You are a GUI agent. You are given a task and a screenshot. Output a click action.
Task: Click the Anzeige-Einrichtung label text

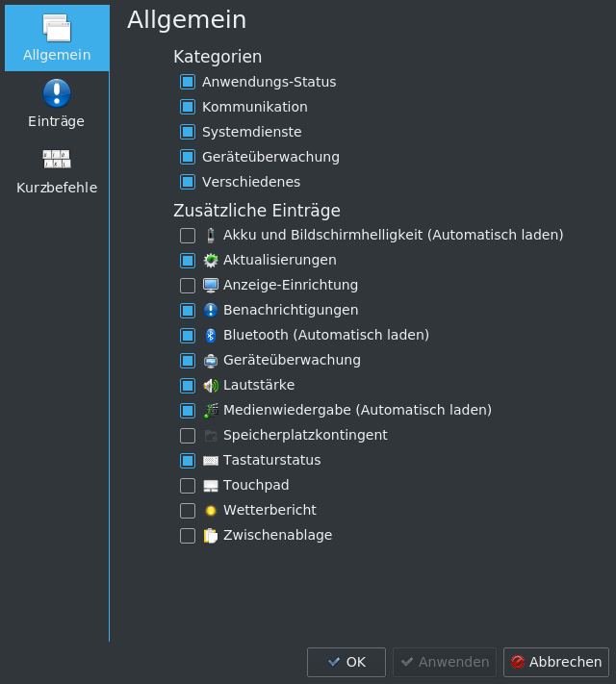(x=291, y=286)
